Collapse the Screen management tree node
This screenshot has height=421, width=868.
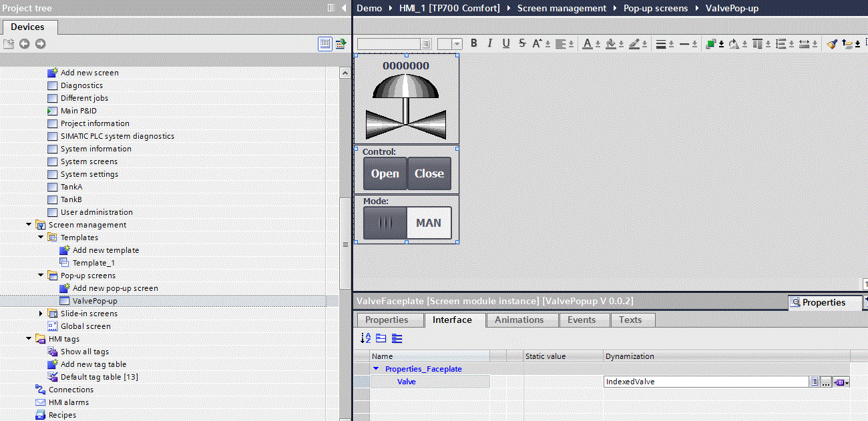(28, 225)
